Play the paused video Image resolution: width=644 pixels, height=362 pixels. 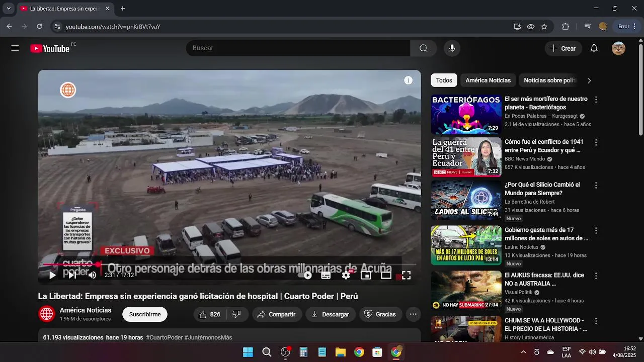coord(52,275)
